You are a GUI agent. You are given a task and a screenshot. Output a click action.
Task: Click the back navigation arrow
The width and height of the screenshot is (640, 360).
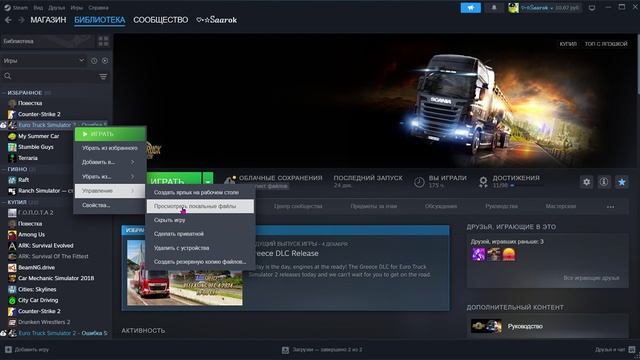pyautogui.click(x=8, y=20)
